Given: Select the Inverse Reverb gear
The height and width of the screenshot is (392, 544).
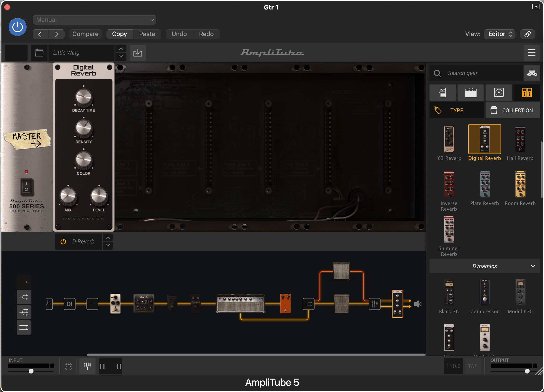Looking at the screenshot, I should (449, 191).
